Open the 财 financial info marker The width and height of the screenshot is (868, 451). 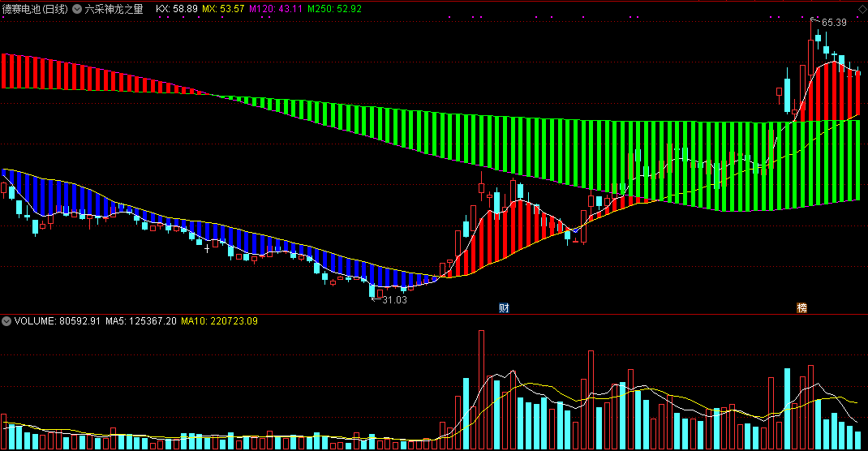(504, 308)
